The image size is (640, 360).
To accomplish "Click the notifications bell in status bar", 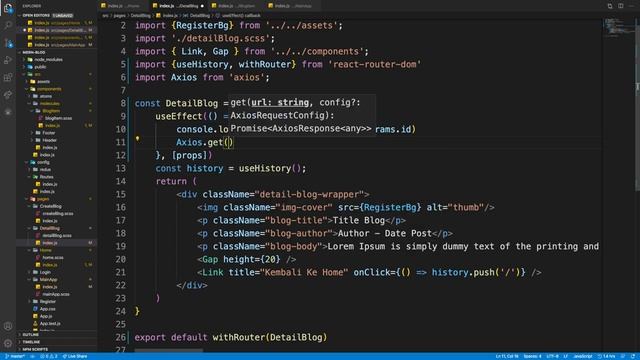I will tap(633, 356).
